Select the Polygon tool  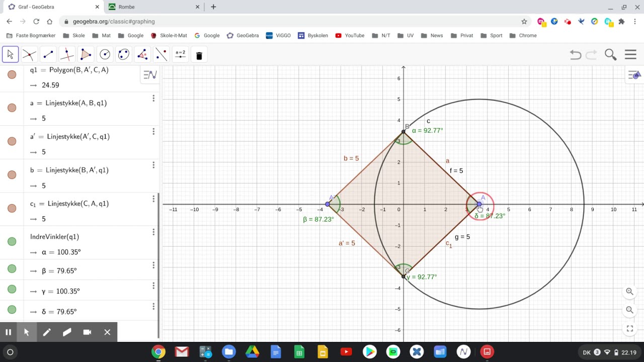pos(86,55)
